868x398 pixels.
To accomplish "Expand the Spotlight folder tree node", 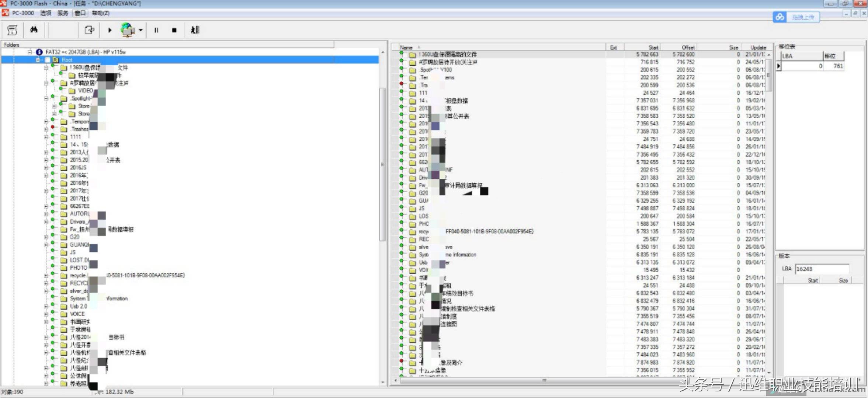I will (x=46, y=98).
